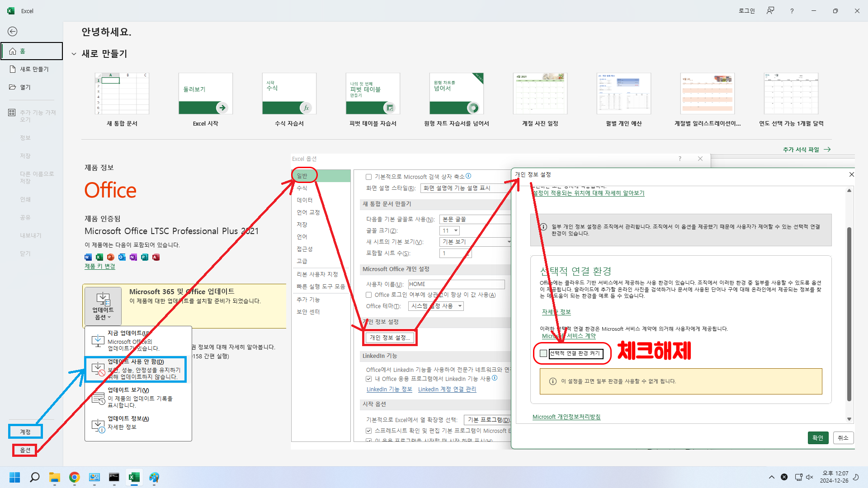
Task: Toggle 내 Office 응용 프로그램 LinkedIn checkbox
Action: point(369,379)
